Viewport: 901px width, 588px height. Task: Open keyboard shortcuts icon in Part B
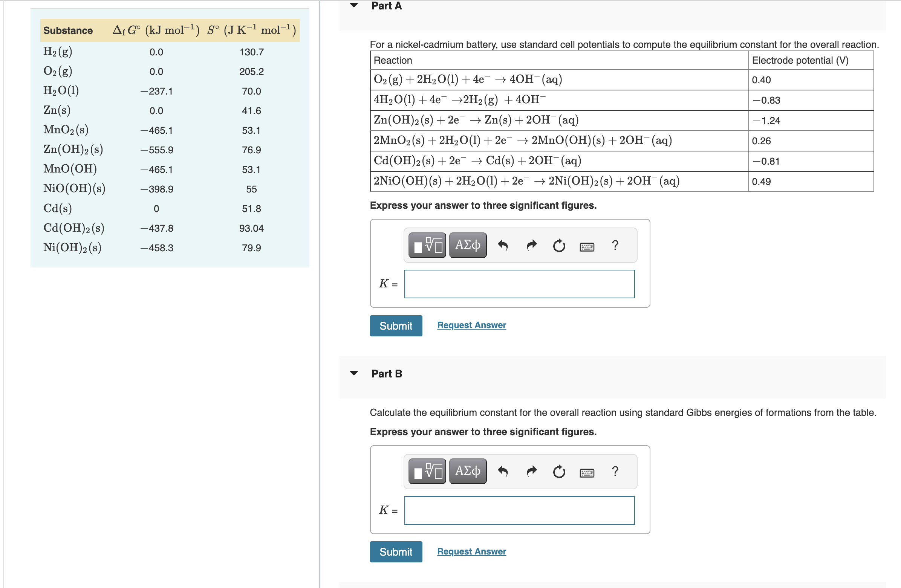point(587,473)
